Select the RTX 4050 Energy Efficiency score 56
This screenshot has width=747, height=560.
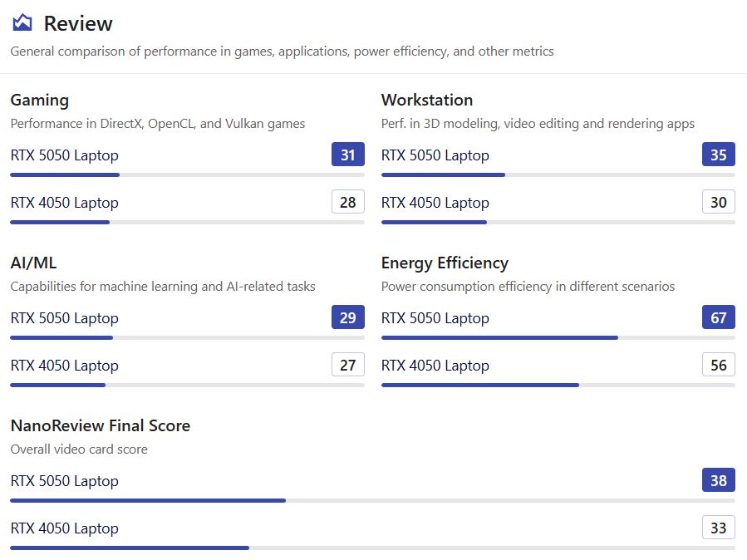click(x=718, y=366)
